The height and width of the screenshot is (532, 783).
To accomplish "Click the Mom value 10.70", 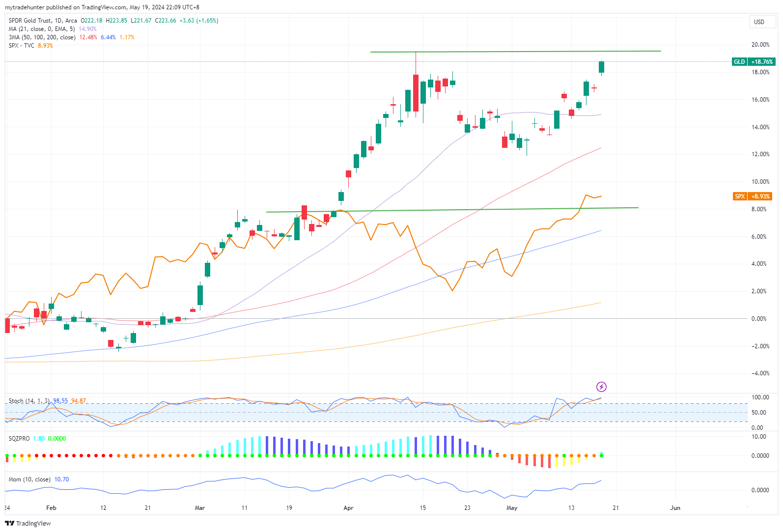I will pyautogui.click(x=61, y=479).
